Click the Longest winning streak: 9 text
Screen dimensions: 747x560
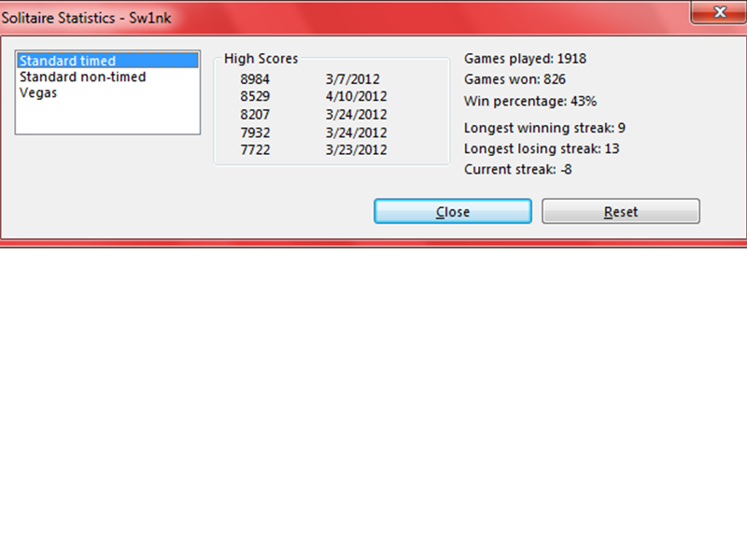543,128
